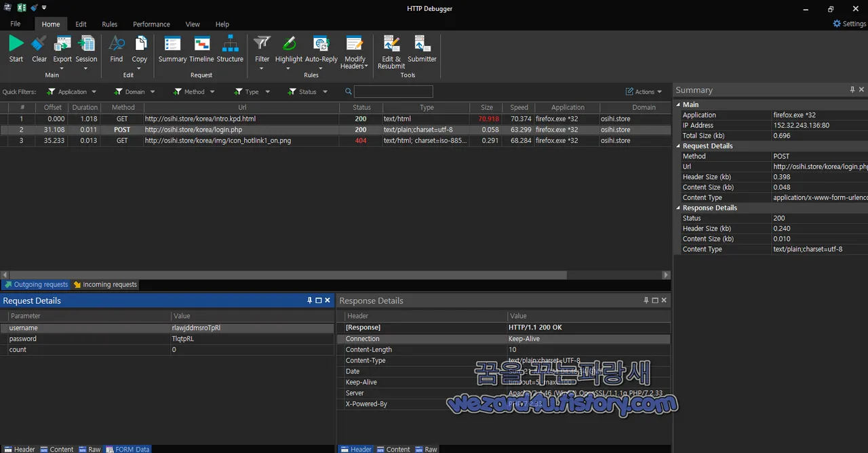Select the login.php POST request row

pos(336,130)
